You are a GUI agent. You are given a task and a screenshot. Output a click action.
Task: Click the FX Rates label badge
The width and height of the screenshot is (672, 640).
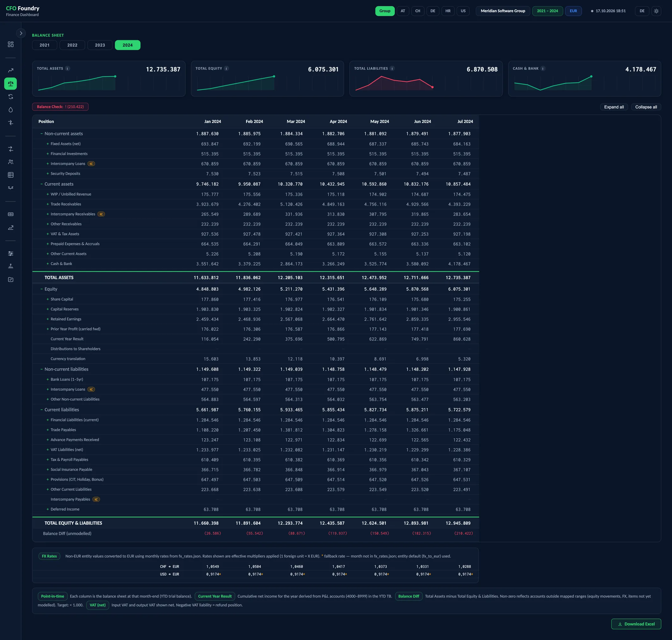click(49, 556)
